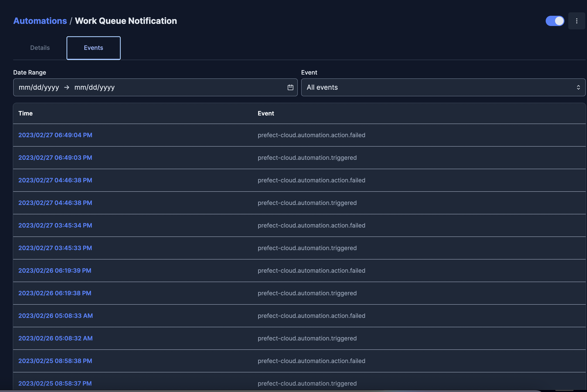Click the three-dot options menu
Image resolution: width=587 pixels, height=392 pixels.
point(577,21)
